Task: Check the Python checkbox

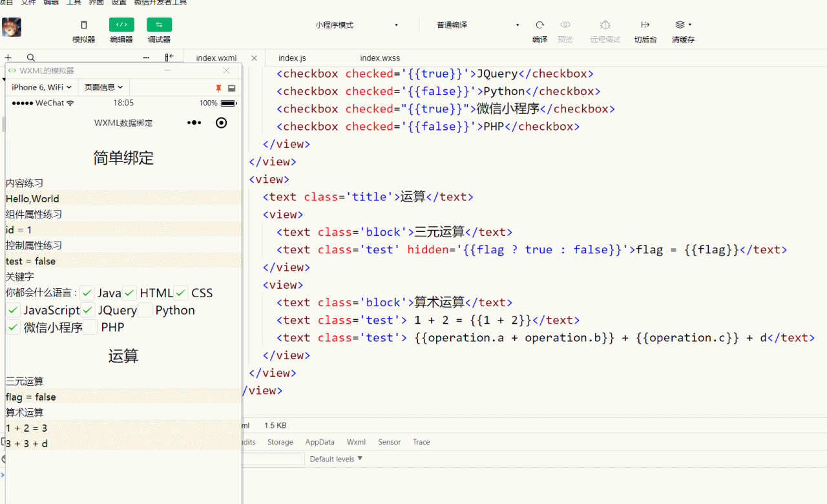Action: pyautogui.click(x=145, y=310)
